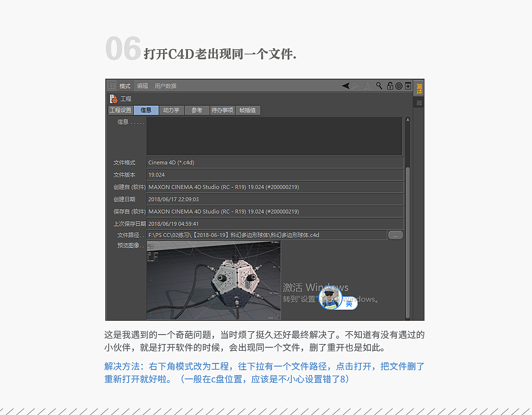Open new attribute manager plus icon
This screenshot has width=532, height=415.
coord(408,86)
